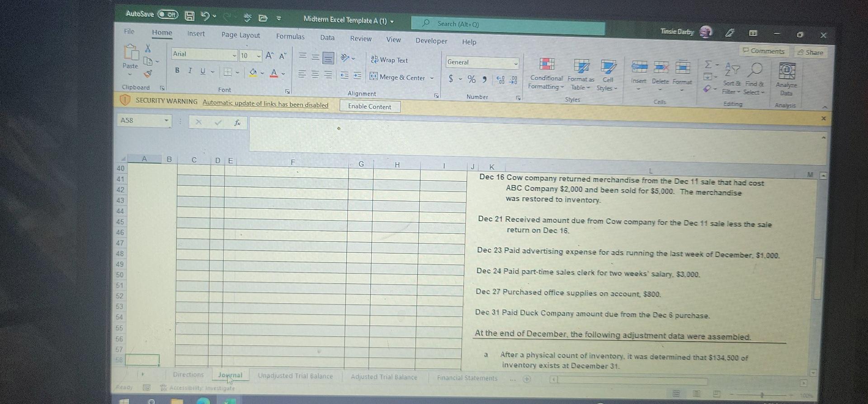
Task: Toggle Align Left in Alignment group
Action: (302, 74)
